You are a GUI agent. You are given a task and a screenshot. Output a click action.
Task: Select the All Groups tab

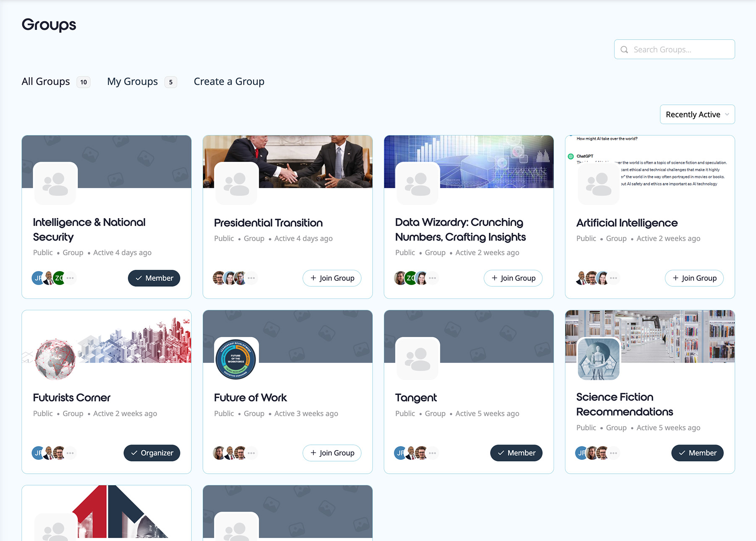coord(46,82)
